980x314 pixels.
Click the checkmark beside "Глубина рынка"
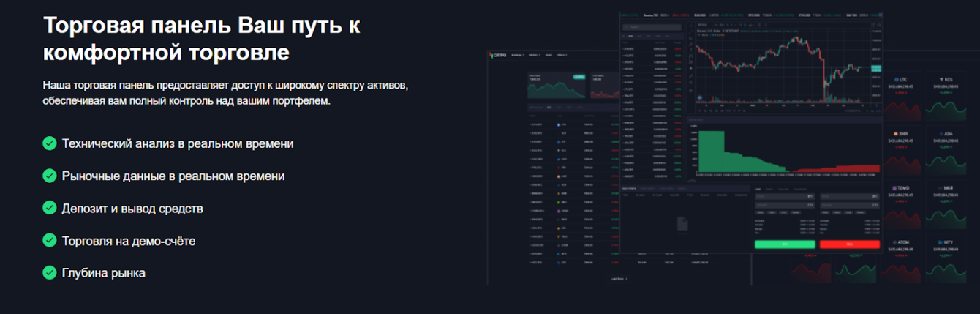[x=50, y=273]
